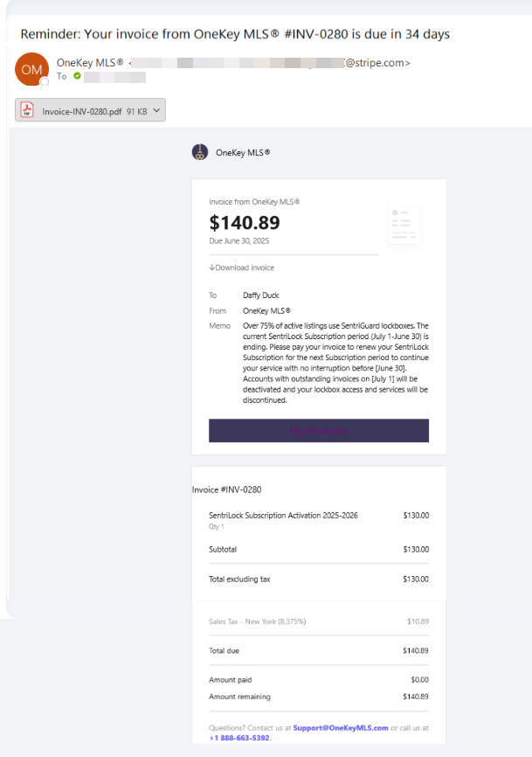Image resolution: width=532 pixels, height=757 pixels.
Task: Click the $140.89 invoice amount heading
Action: point(244,223)
